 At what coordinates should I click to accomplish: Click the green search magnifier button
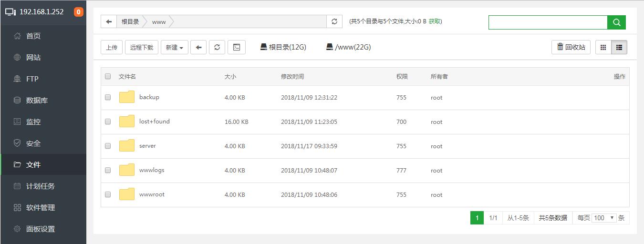(616, 22)
